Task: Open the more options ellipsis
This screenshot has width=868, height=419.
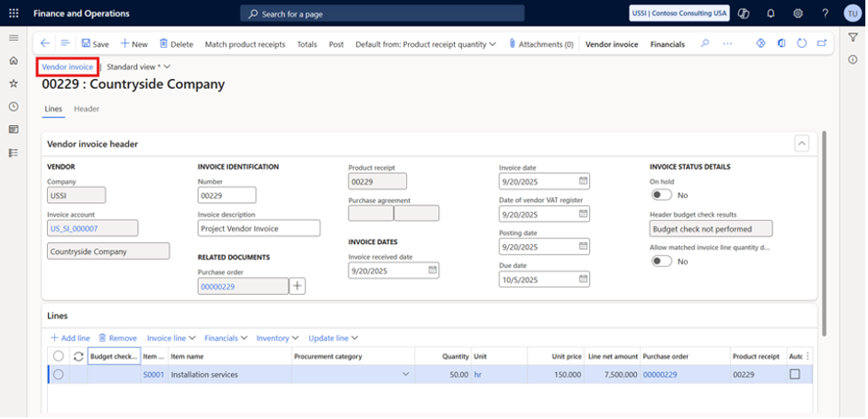Action: [x=728, y=43]
